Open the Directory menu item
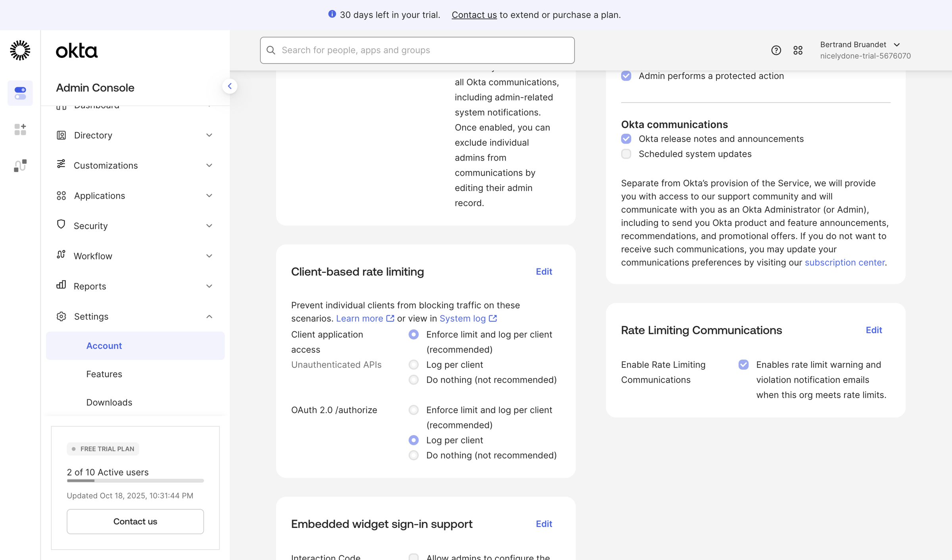Screen dimensions: 952x560 [x=135, y=135]
